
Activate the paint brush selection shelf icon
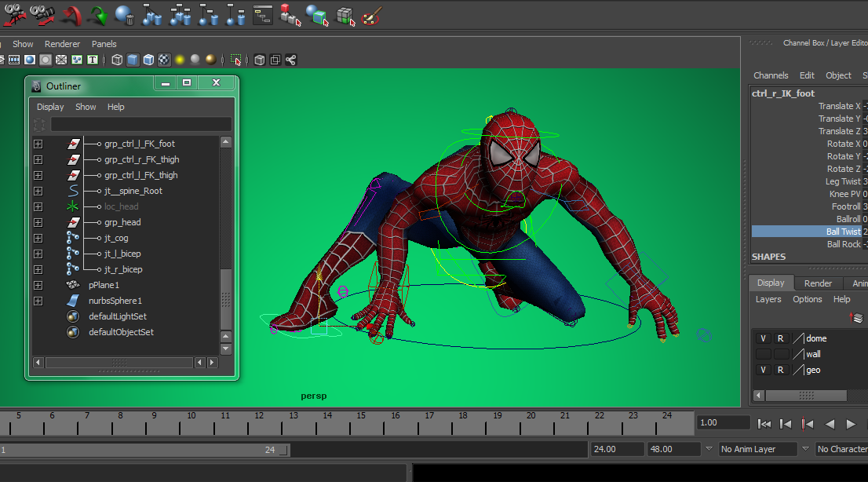click(371, 16)
